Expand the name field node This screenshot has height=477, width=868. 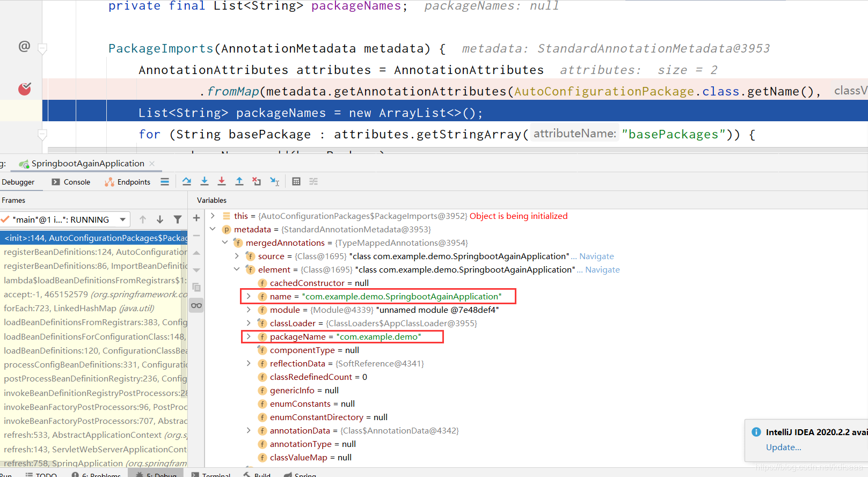249,296
